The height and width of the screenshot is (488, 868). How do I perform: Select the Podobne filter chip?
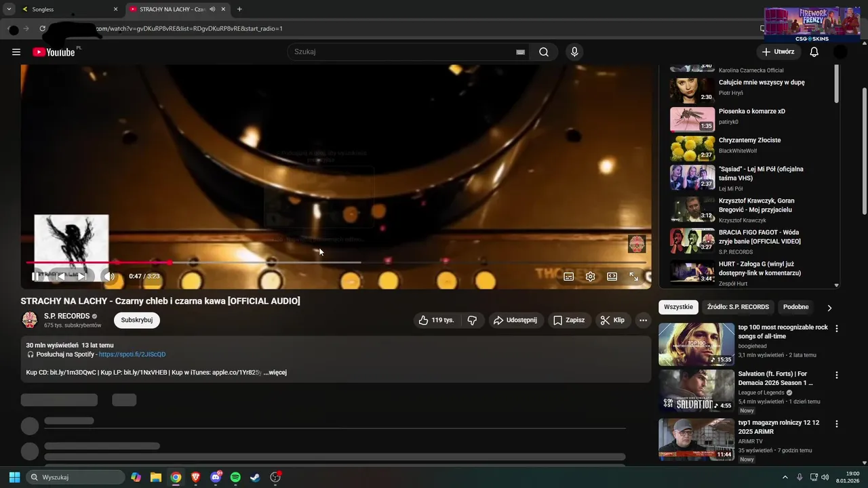pyautogui.click(x=796, y=307)
